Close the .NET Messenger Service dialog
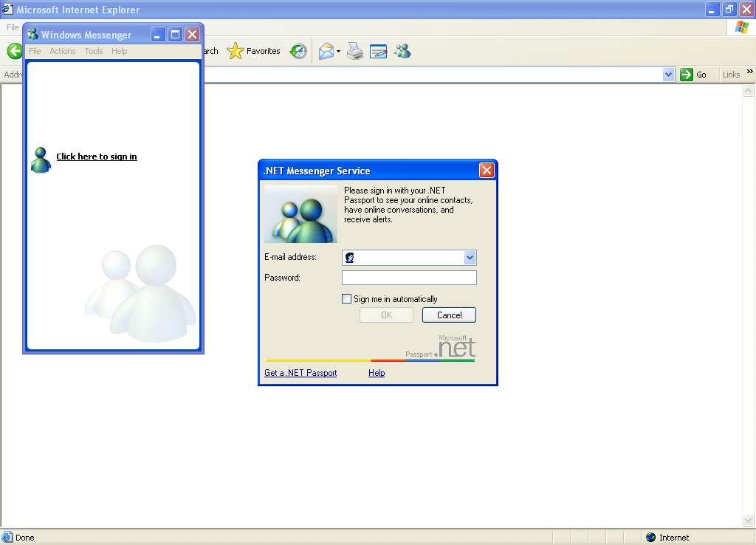Screen dimensions: 756x545 click(487, 171)
